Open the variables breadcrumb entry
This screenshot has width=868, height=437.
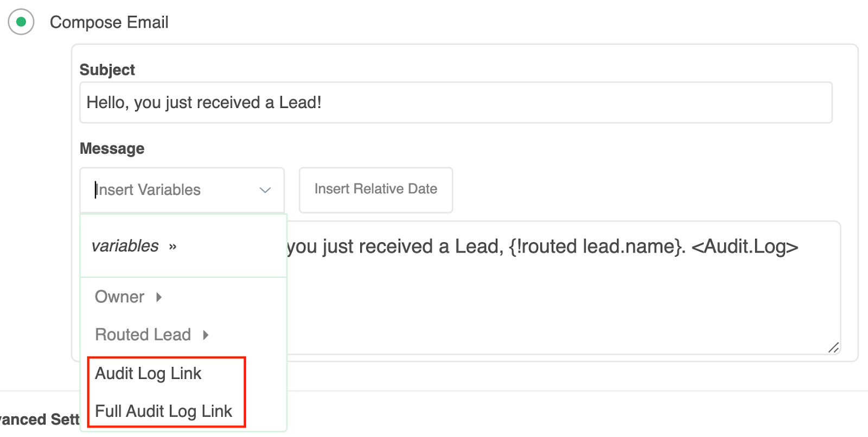(x=125, y=246)
